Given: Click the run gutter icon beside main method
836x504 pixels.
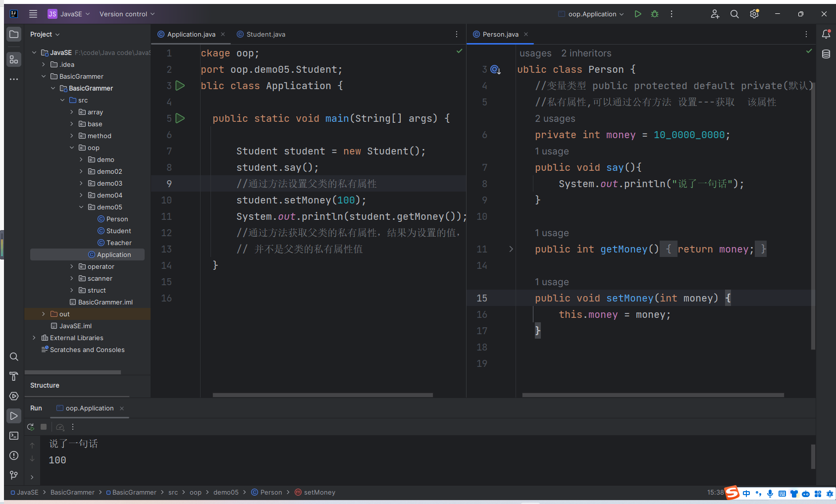Looking at the screenshot, I should tap(180, 118).
